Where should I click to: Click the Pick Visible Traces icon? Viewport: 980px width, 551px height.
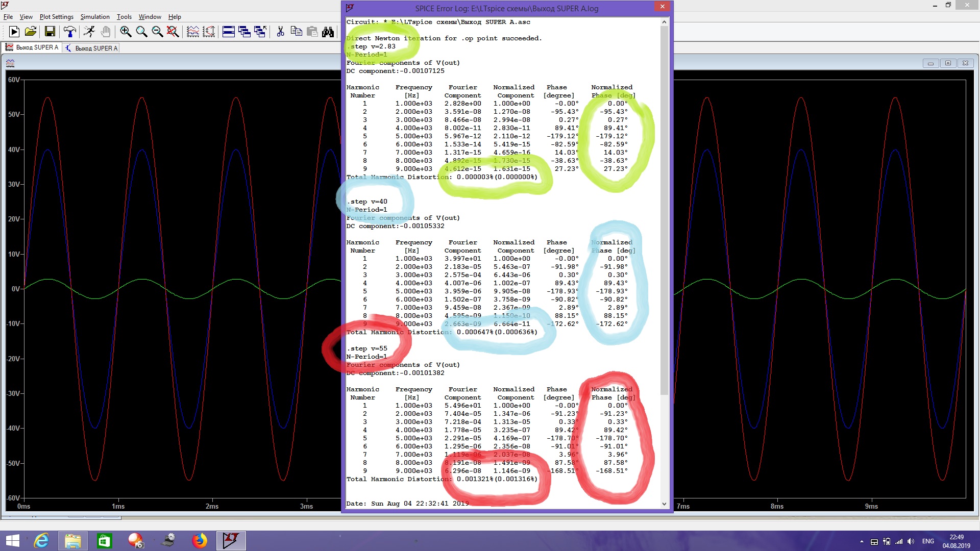click(x=193, y=32)
